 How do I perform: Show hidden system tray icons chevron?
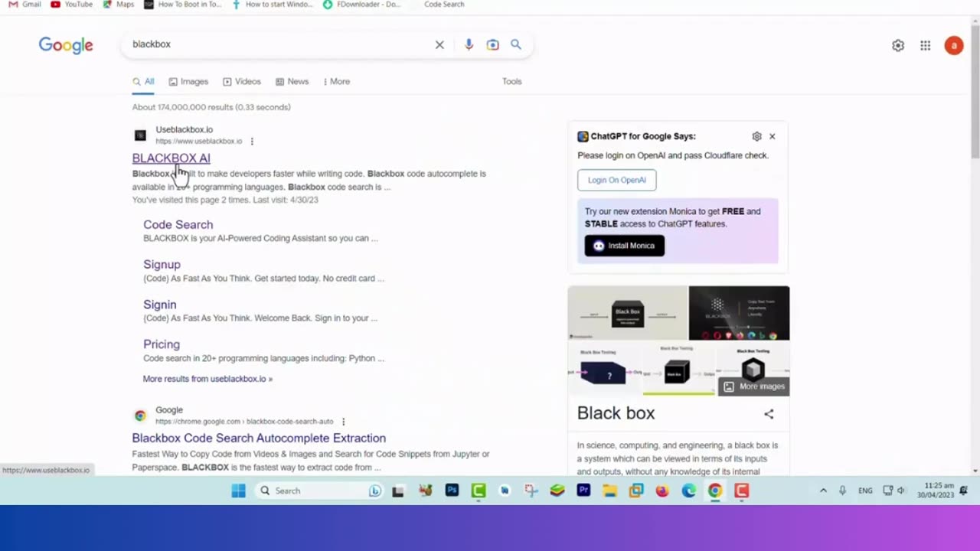pyautogui.click(x=823, y=491)
